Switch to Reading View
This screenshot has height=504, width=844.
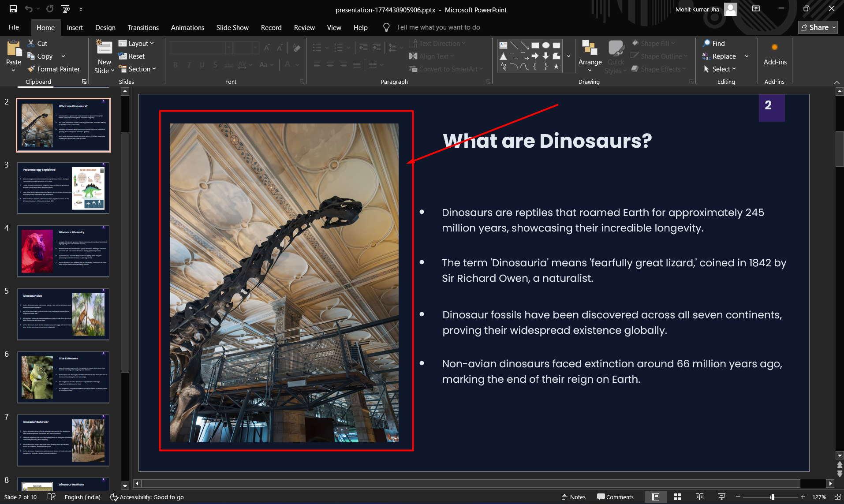(699, 497)
